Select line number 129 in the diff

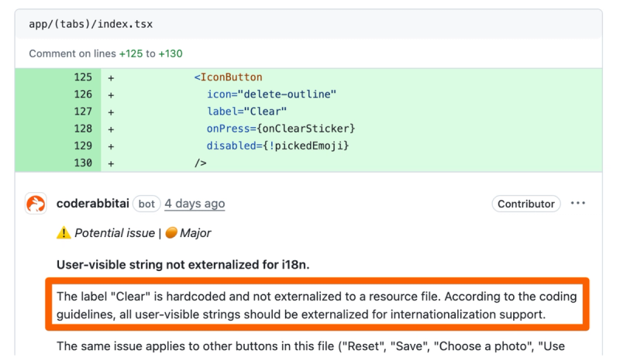tap(83, 146)
